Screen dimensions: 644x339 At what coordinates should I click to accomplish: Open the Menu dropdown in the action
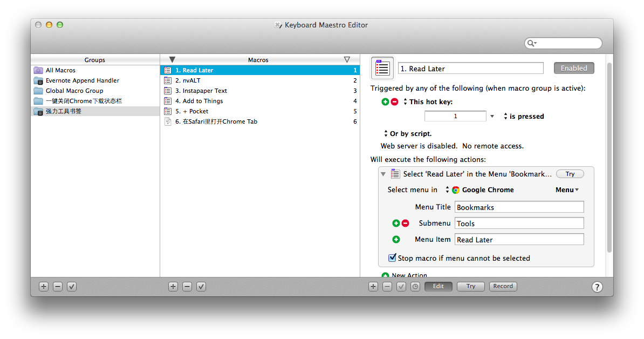tap(567, 190)
